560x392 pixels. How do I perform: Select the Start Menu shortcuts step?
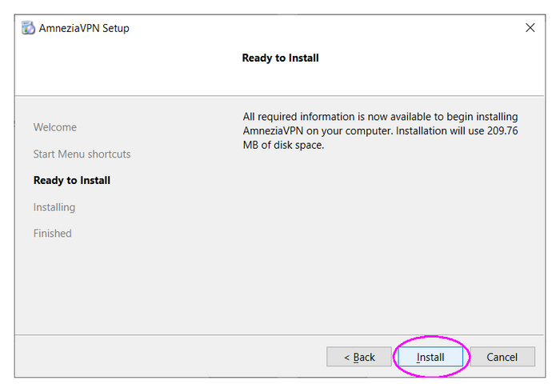point(82,154)
